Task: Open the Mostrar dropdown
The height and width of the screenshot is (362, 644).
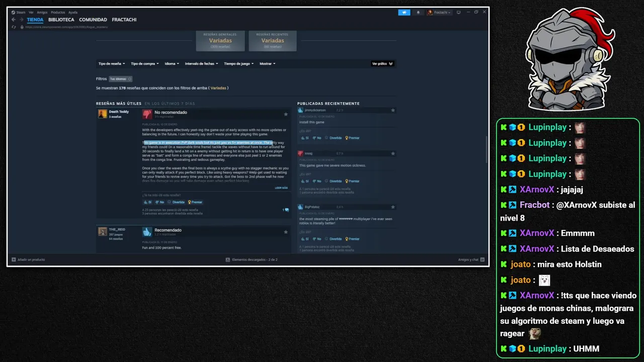Action: tap(267, 64)
